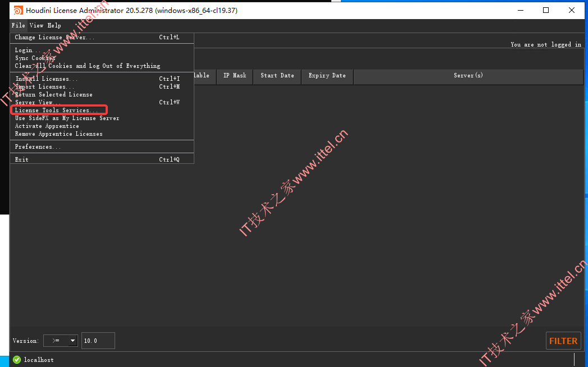Open the View menu
This screenshot has width=588, height=367.
click(x=37, y=25)
